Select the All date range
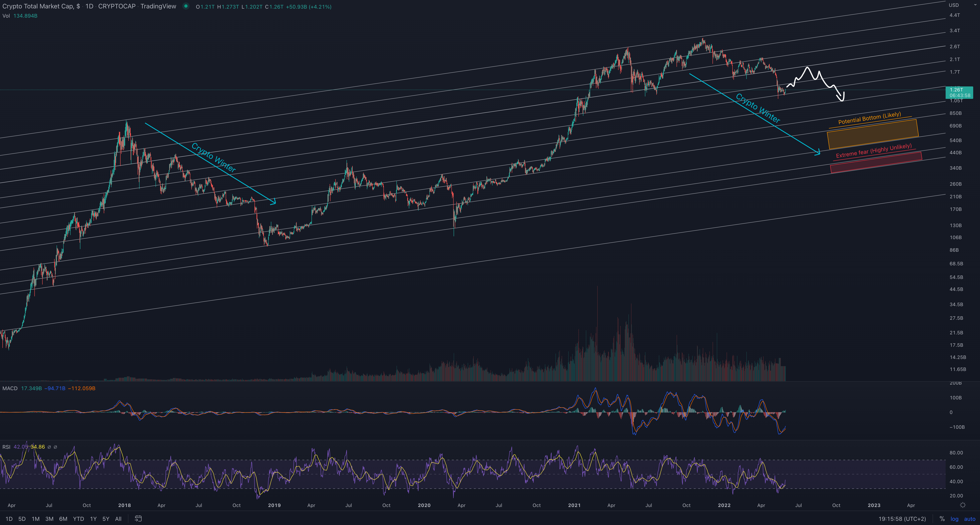The height and width of the screenshot is (525, 980). click(x=118, y=519)
